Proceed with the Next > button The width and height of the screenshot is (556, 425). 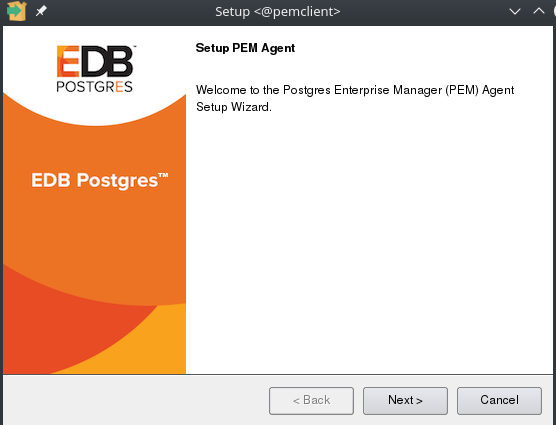pos(405,401)
